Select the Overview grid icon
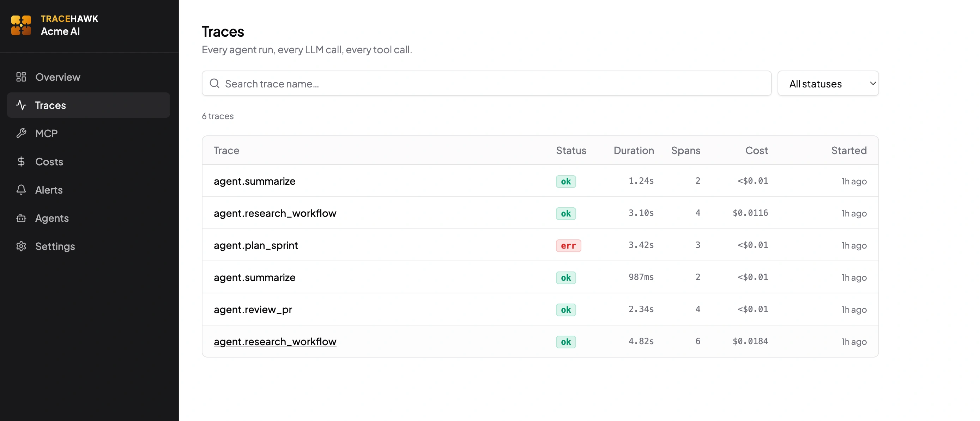980x421 pixels. tap(21, 77)
